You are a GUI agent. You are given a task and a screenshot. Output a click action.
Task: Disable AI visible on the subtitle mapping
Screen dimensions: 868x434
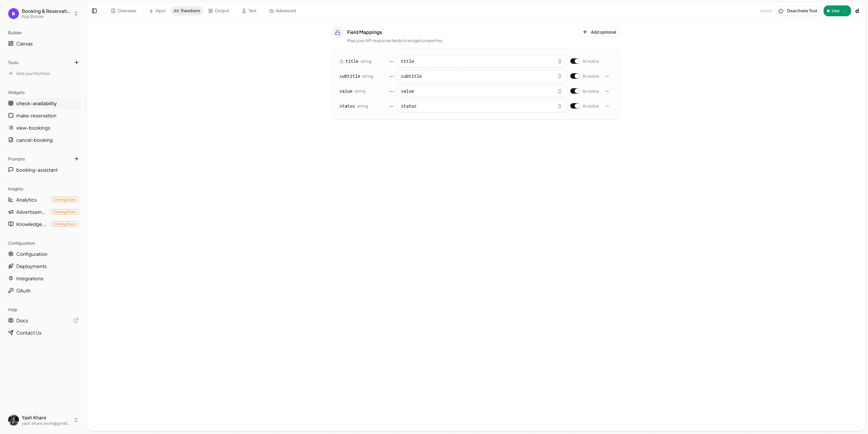coord(575,76)
